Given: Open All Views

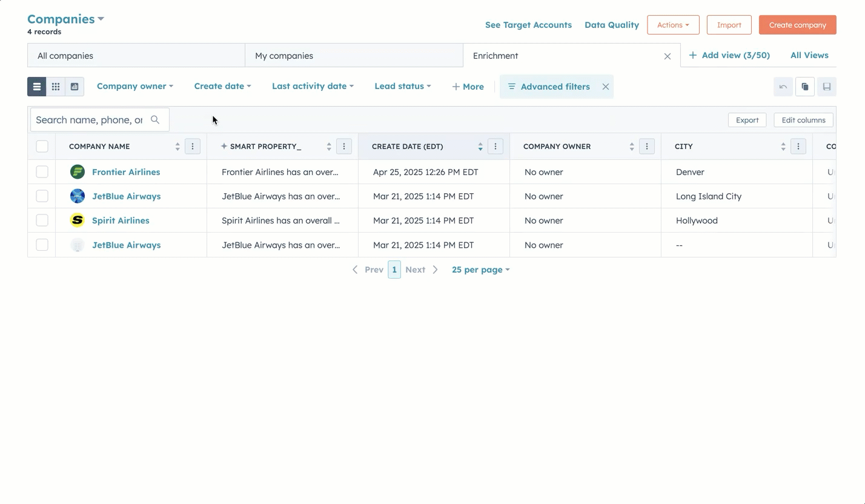Looking at the screenshot, I should 809,55.
